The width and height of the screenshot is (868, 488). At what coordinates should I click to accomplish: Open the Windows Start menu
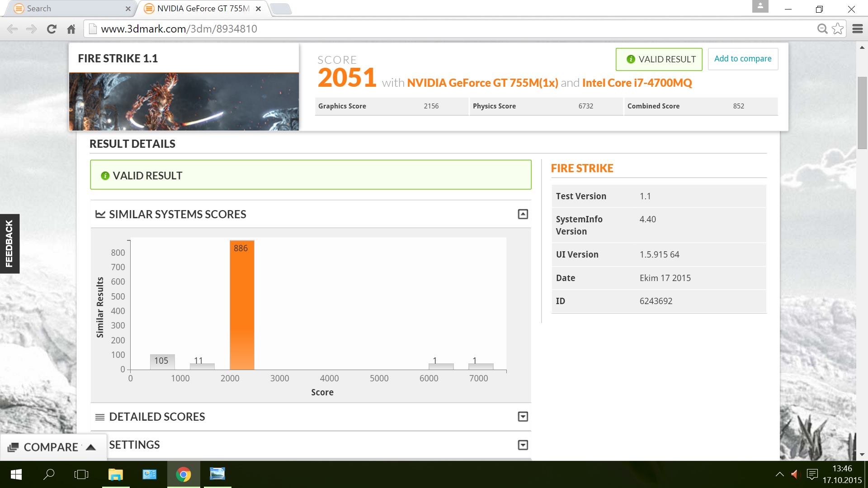click(16, 474)
